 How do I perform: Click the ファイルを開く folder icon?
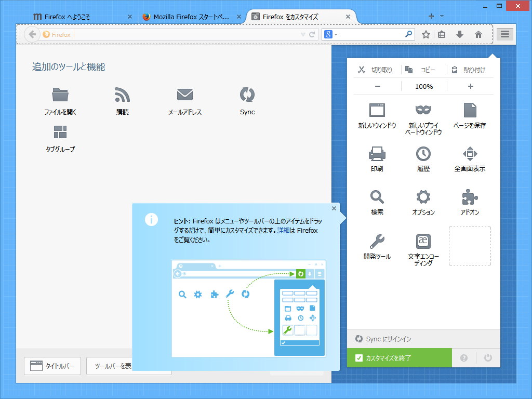pos(60,95)
